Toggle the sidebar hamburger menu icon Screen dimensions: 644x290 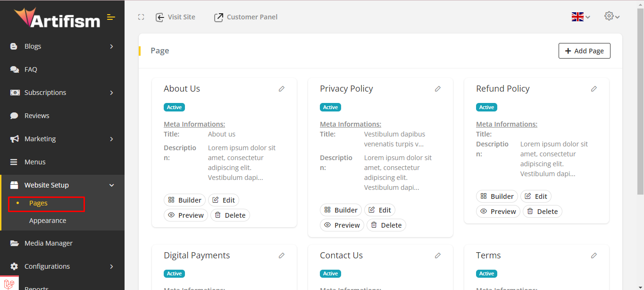pos(111,17)
